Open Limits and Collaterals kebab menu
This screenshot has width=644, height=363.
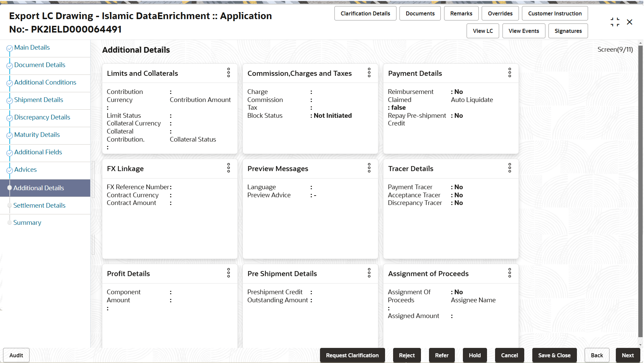pos(228,73)
